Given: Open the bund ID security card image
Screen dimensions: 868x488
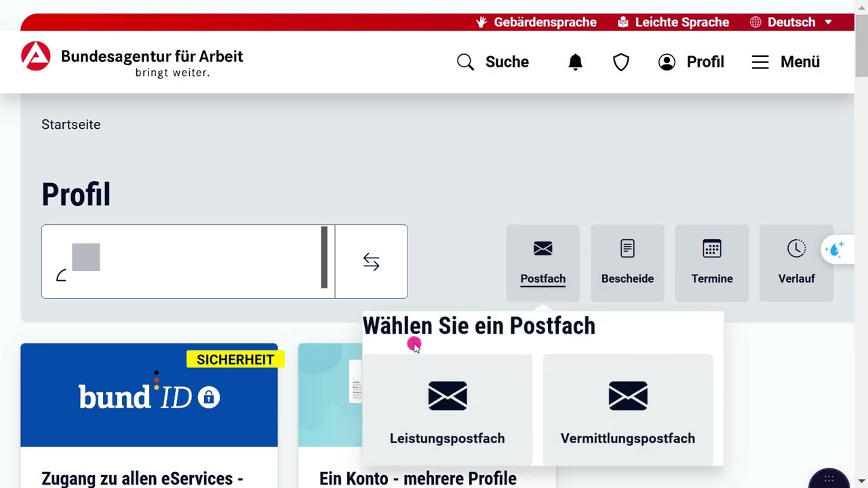Looking at the screenshot, I should click(149, 395).
